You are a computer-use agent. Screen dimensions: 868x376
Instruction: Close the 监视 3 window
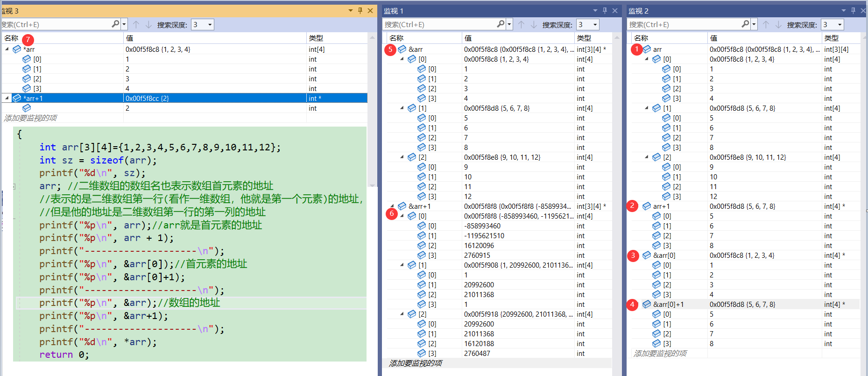point(370,10)
